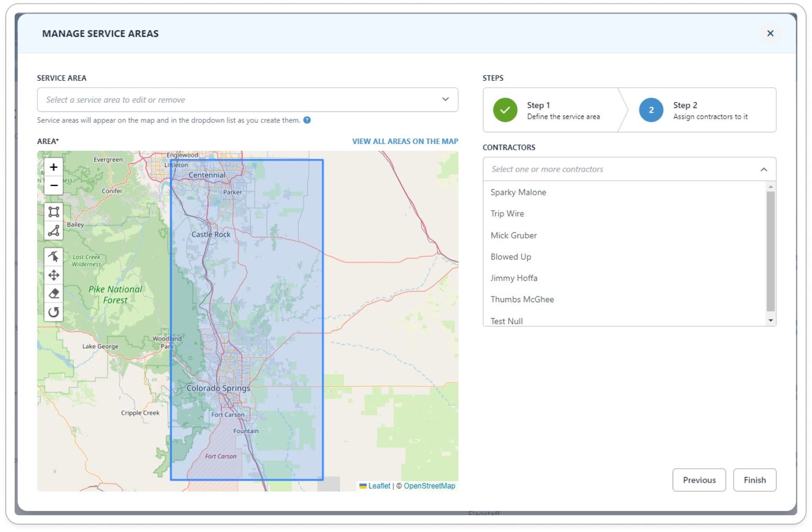812x532 pixels.
Task: Click the contractor list scroll down arrow
Action: [x=770, y=320]
